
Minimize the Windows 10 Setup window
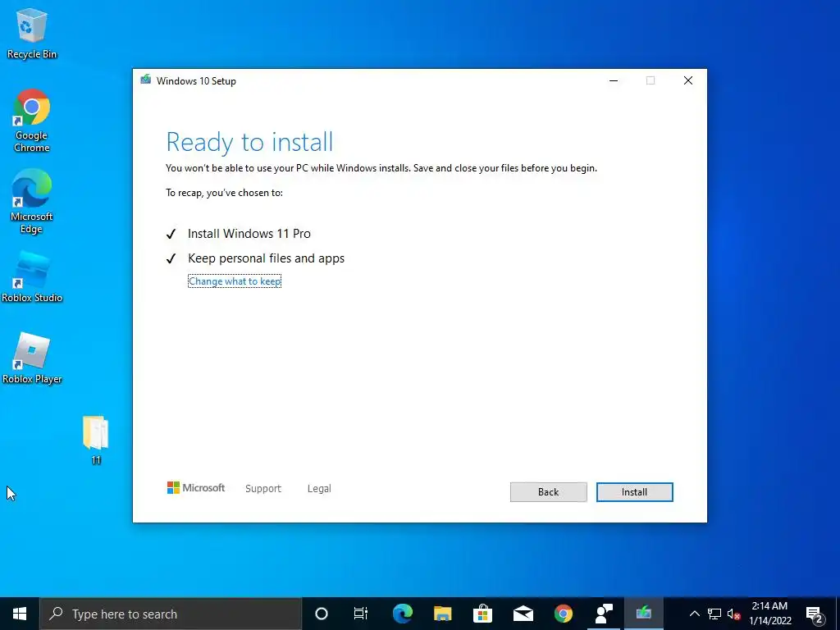pos(614,80)
